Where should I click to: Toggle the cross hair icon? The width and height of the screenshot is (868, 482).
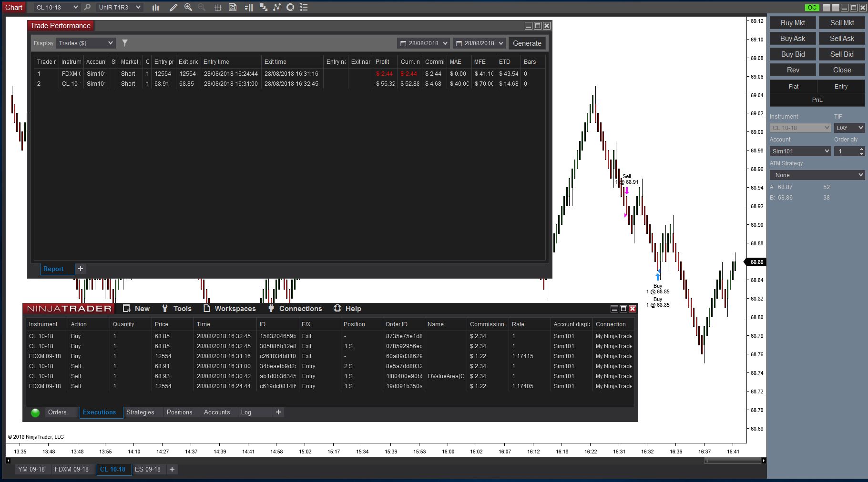tap(217, 8)
